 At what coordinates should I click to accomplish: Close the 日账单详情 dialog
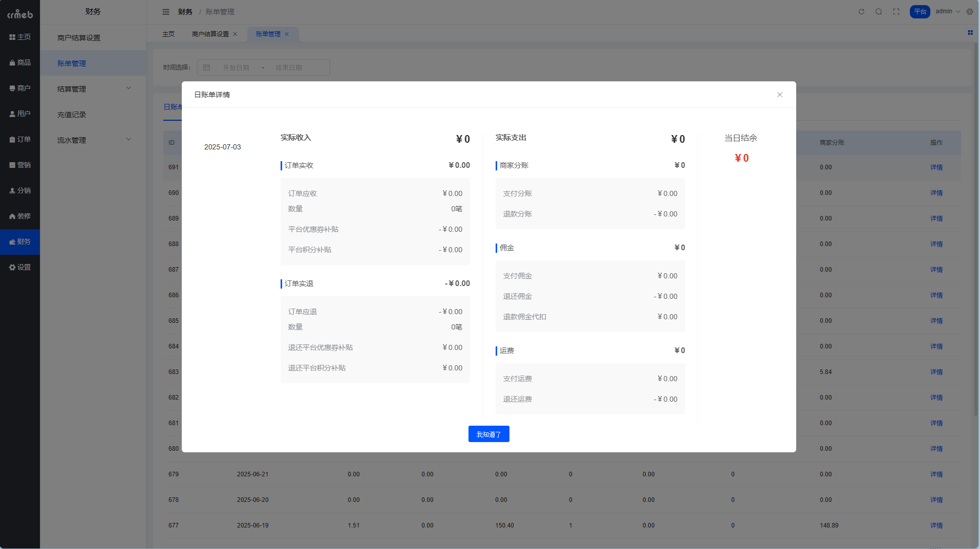click(779, 95)
